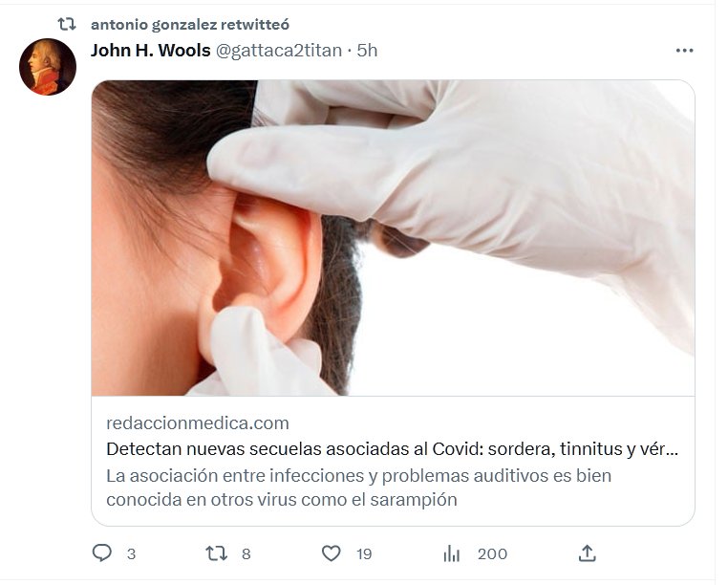
Task: Open the 'Detectan nuevas secuelas' headline
Action: 392,448
